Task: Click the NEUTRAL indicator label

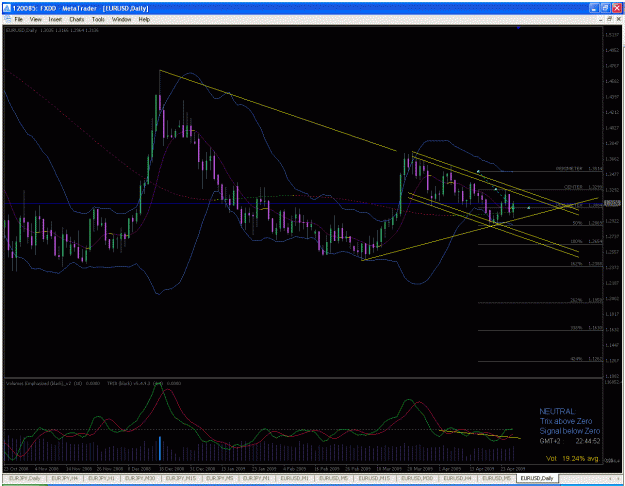Action: click(x=557, y=411)
